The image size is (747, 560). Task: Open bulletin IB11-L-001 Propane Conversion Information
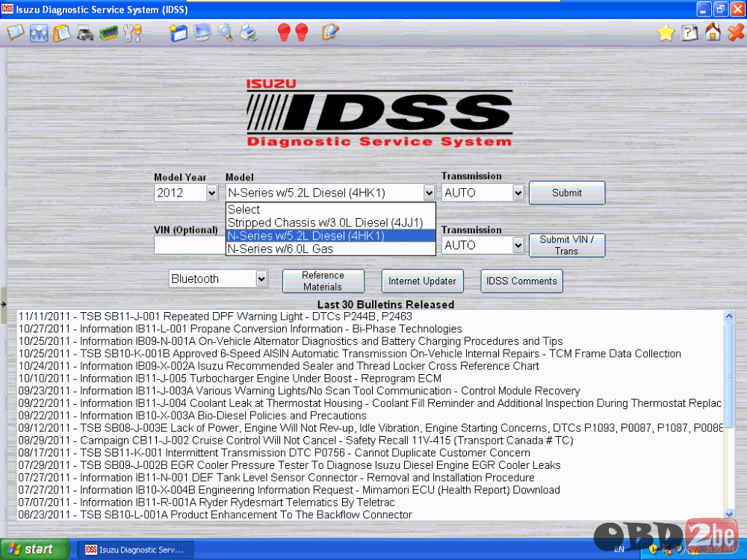(240, 329)
